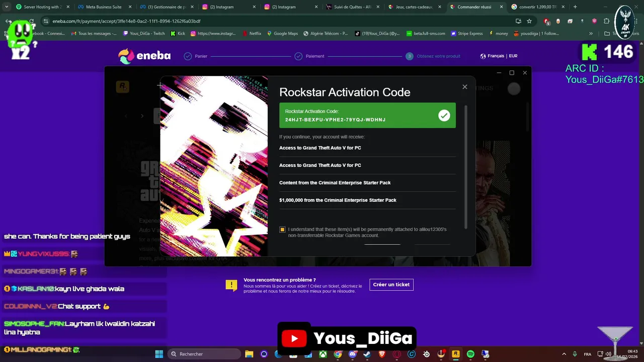This screenshot has height=362, width=644.
Task: Open a new Chrome tab
Action: coord(575,7)
